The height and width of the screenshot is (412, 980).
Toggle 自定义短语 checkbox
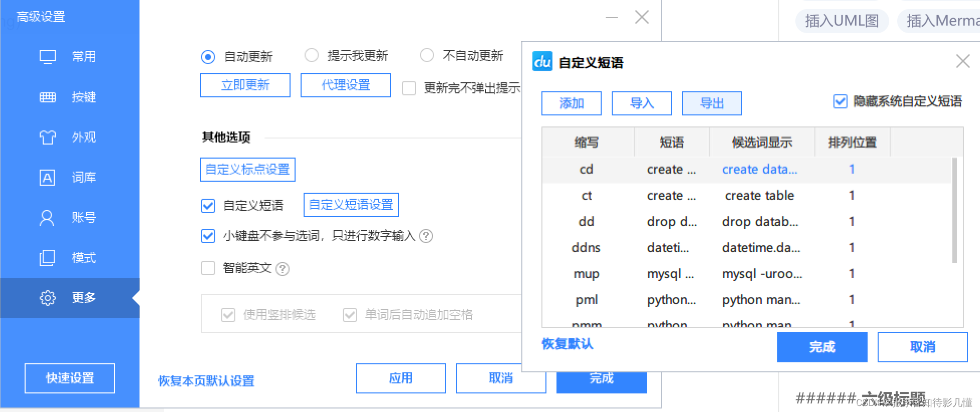pyautogui.click(x=208, y=206)
